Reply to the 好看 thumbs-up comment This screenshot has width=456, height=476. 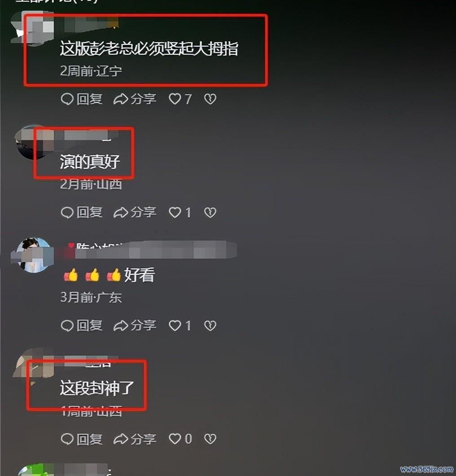(x=82, y=326)
